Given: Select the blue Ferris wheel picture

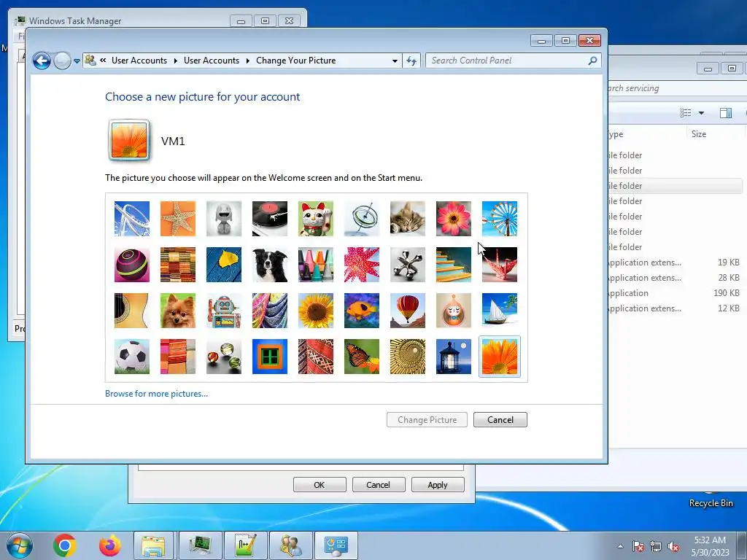Looking at the screenshot, I should pos(499,219).
